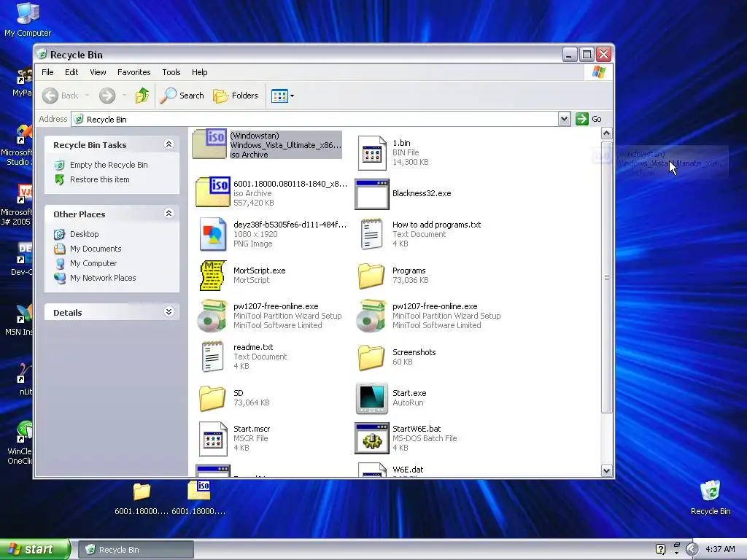Viewport: 747px width, 560px height.
Task: Click the Address bar field
Action: point(314,119)
